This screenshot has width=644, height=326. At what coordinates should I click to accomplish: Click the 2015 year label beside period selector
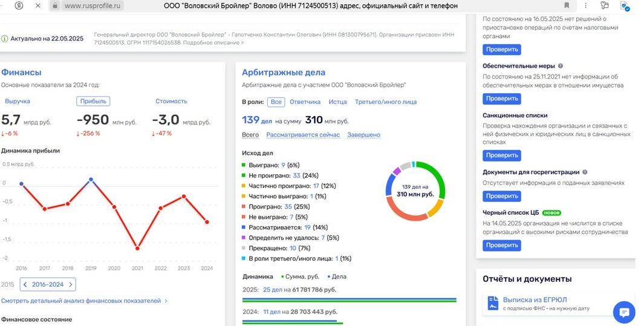coord(8,284)
